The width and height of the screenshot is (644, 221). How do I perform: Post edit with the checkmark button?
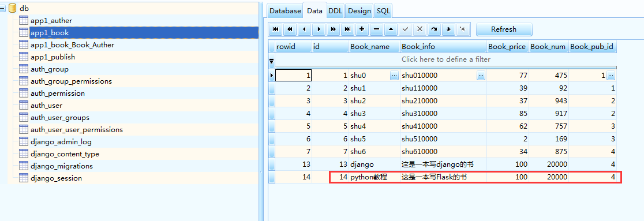point(405,29)
